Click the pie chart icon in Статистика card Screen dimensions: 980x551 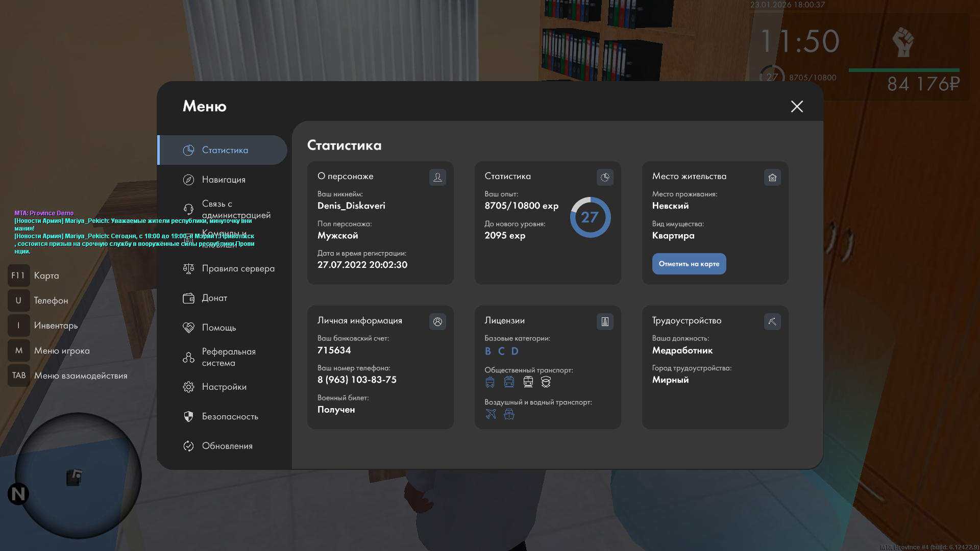(x=605, y=177)
